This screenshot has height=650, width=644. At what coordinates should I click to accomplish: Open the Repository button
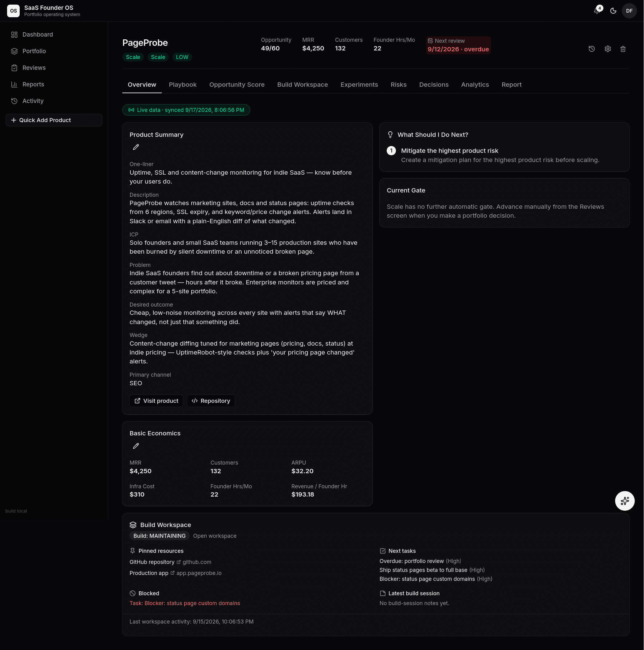(x=211, y=401)
